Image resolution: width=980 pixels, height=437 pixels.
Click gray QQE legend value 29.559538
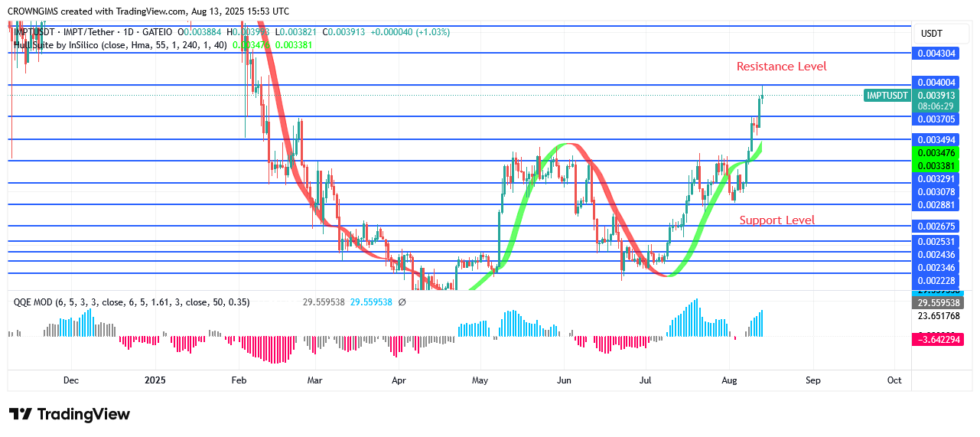[x=324, y=302]
